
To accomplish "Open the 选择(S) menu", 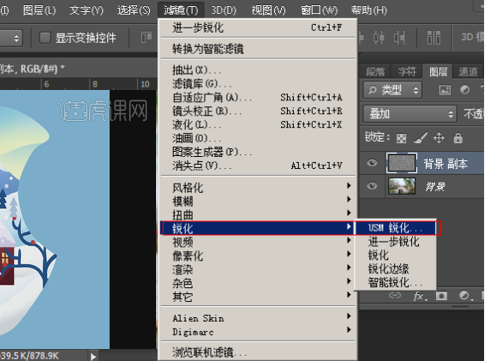I will pos(134,10).
